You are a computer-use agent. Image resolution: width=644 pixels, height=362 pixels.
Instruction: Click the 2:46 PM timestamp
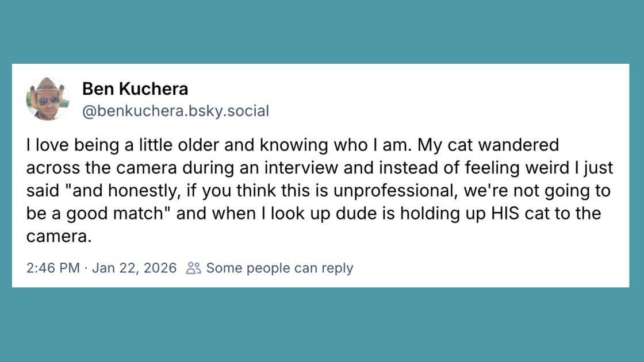[53, 268]
